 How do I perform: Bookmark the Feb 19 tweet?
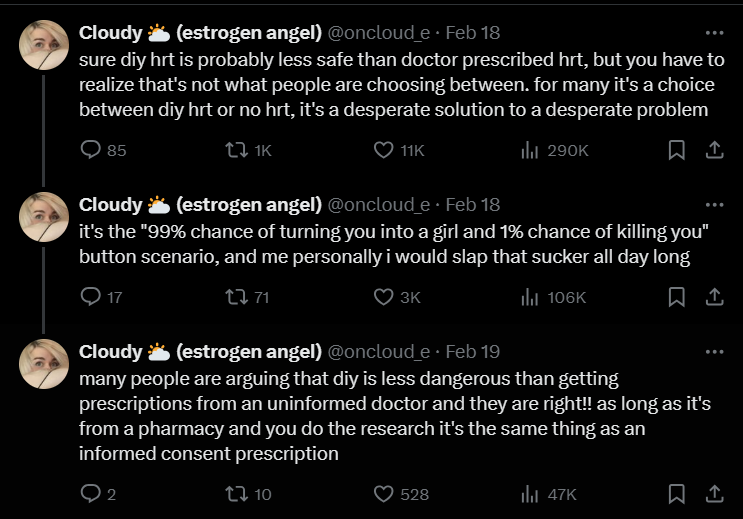pyautogui.click(x=676, y=494)
